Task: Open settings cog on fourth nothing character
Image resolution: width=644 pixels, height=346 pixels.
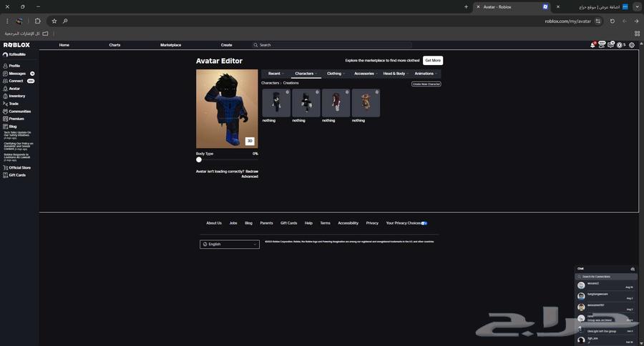Action: [376, 92]
